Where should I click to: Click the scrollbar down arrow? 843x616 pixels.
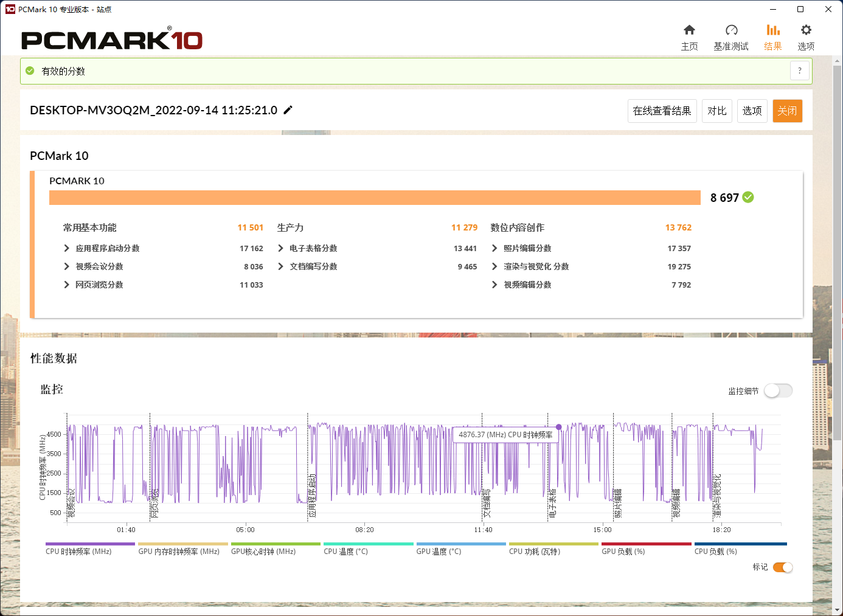click(838, 610)
